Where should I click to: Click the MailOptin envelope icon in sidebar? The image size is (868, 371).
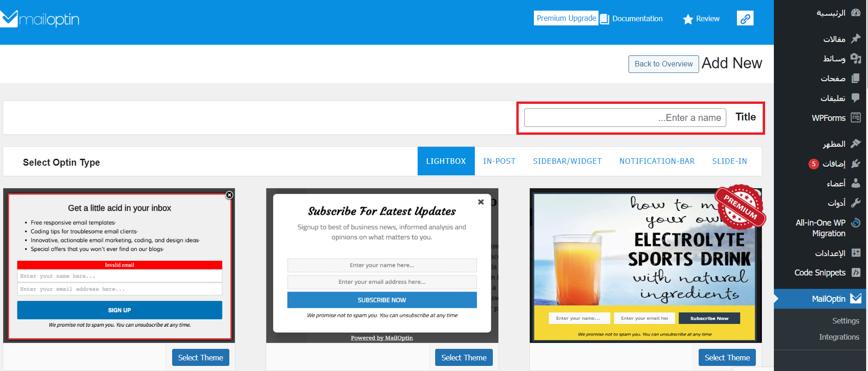pyautogui.click(x=856, y=299)
